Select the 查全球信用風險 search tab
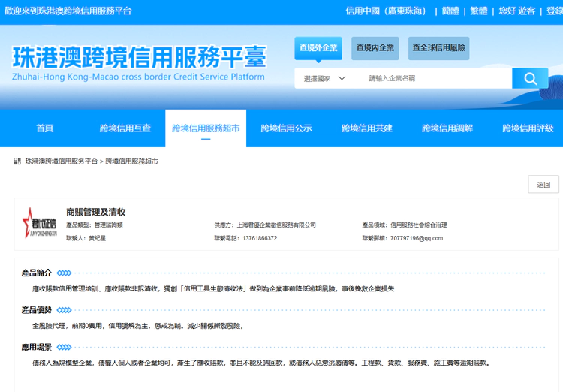Viewport: 563px width, 392px height. click(438, 48)
